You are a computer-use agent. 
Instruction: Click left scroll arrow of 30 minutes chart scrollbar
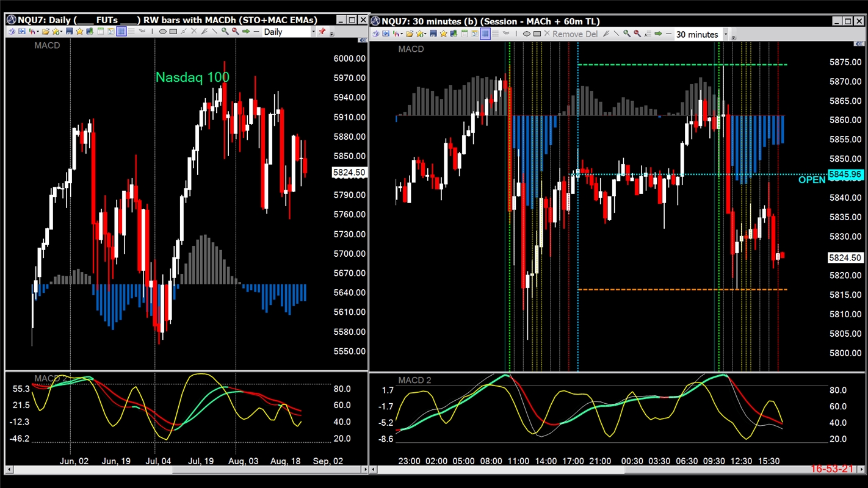coord(374,470)
